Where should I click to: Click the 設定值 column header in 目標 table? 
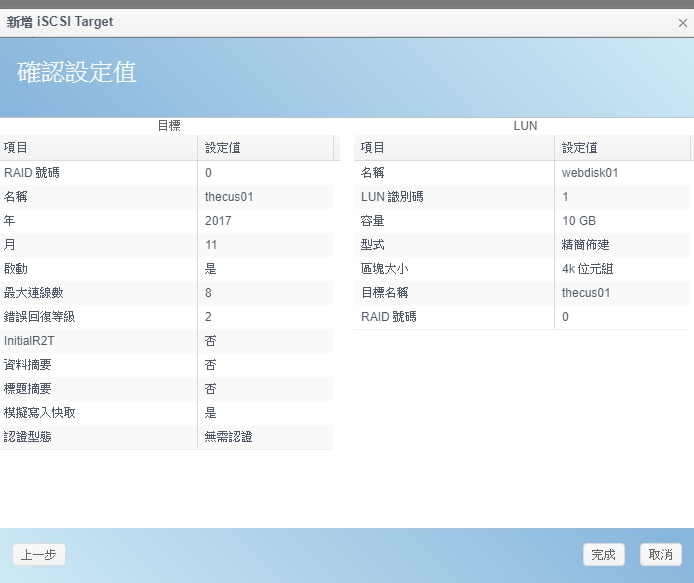click(x=265, y=148)
